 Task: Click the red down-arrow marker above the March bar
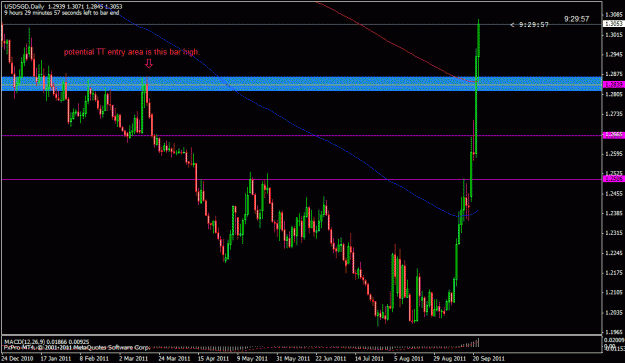(149, 63)
